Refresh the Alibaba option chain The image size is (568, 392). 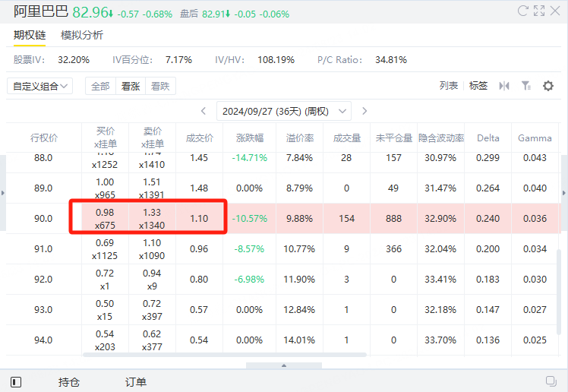pos(522,11)
